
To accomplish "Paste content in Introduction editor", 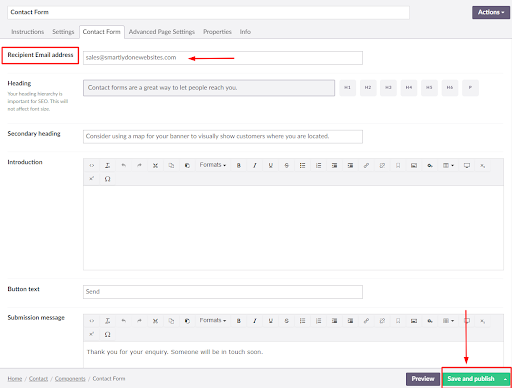I will [187, 165].
